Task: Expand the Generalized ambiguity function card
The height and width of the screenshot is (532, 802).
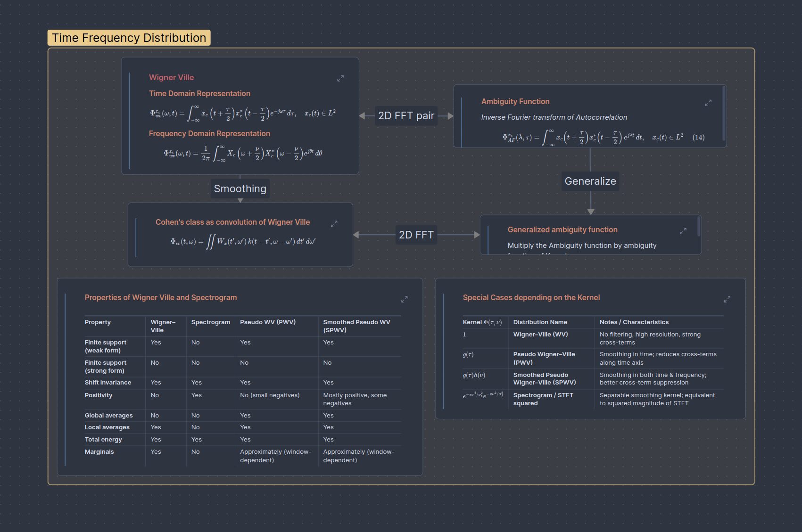Action: tap(683, 231)
